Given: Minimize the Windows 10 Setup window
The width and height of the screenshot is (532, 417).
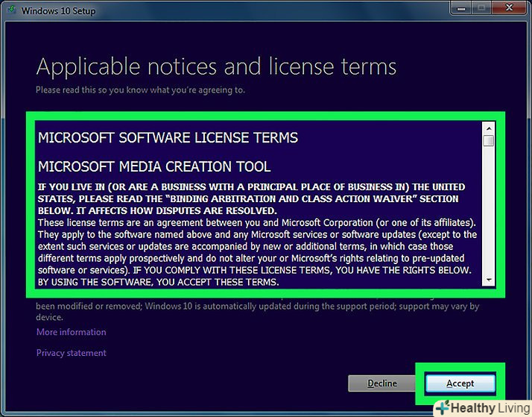Looking at the screenshot, I should pos(461,8).
